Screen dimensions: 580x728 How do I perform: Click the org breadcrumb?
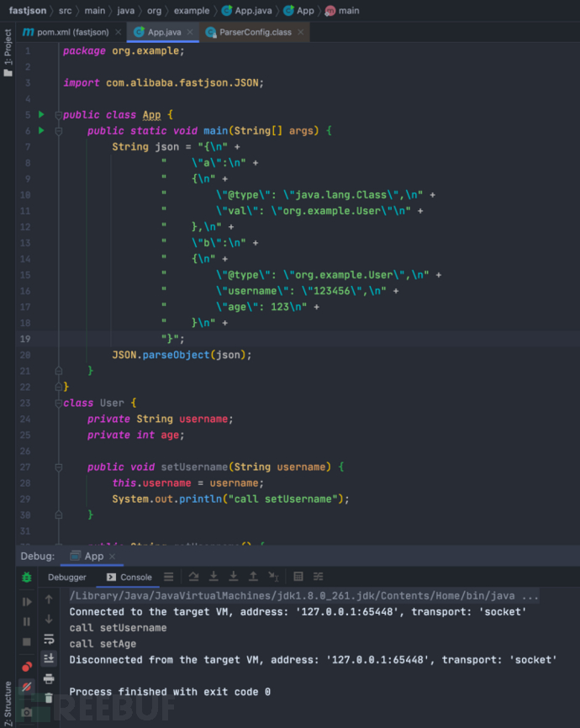(154, 10)
